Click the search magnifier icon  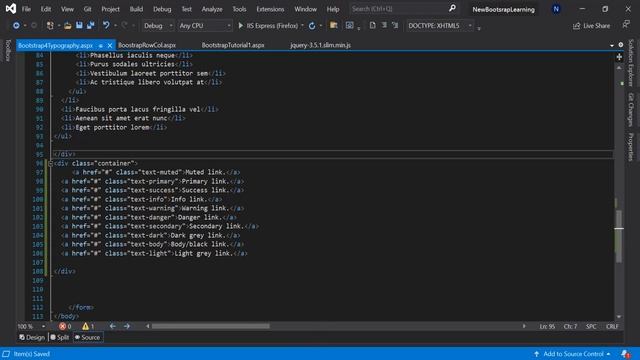[452, 9]
